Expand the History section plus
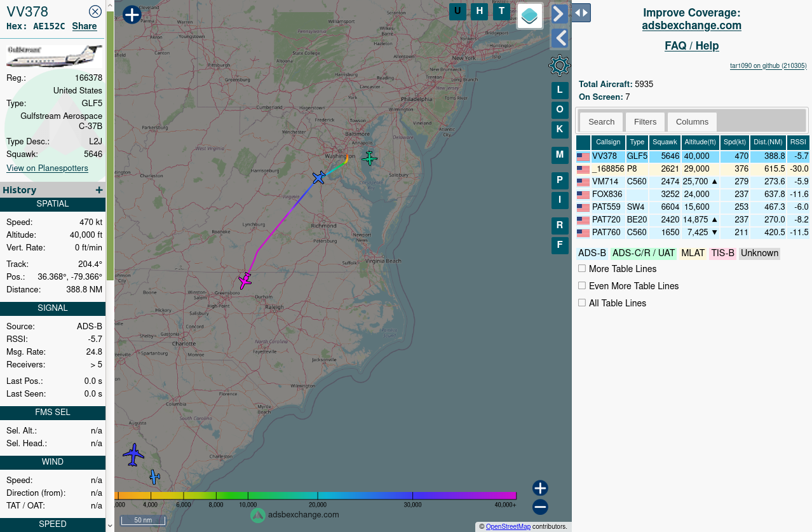This screenshot has height=532, width=812. [99, 190]
